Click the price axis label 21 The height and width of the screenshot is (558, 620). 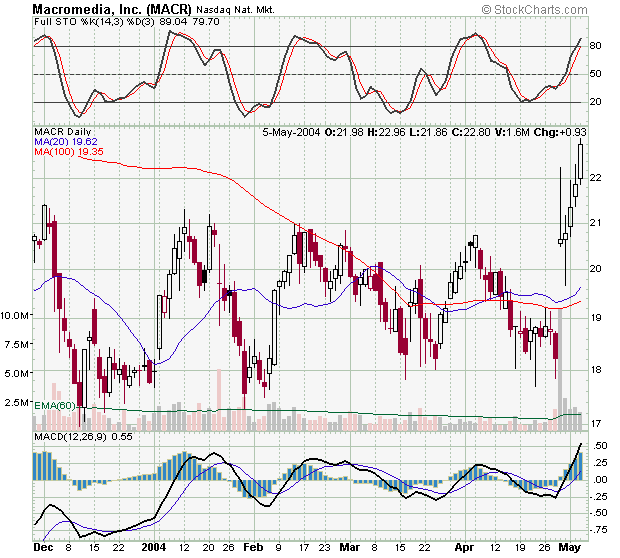point(595,223)
